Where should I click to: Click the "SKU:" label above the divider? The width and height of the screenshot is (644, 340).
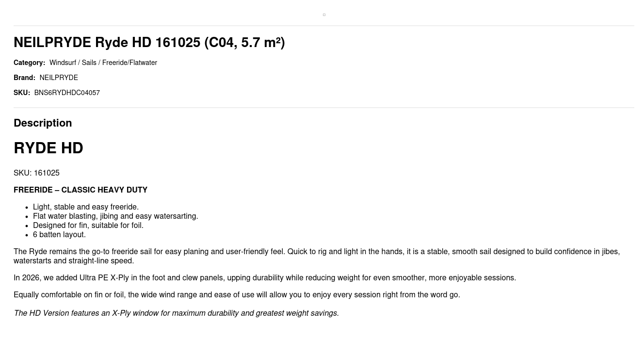click(22, 93)
